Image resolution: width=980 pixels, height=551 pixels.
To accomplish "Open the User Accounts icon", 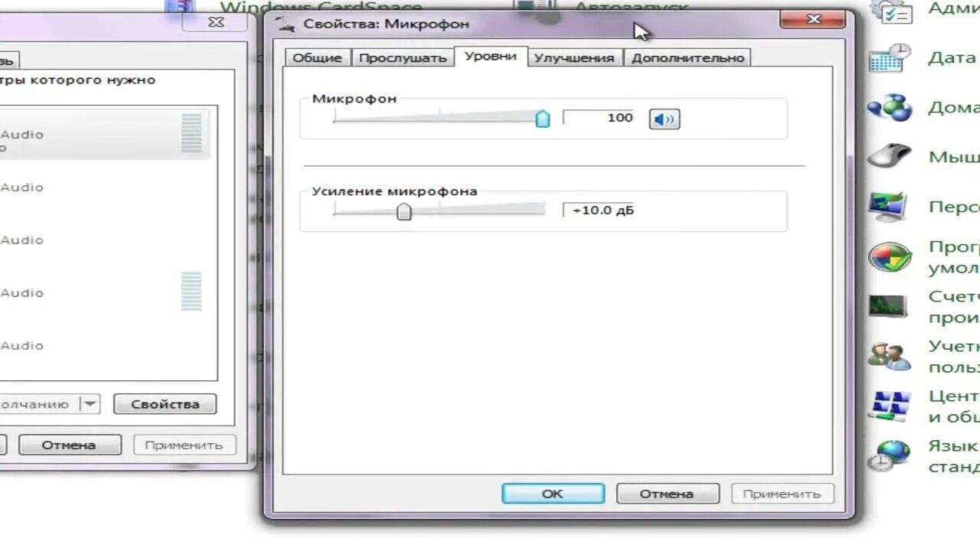I will 890,357.
